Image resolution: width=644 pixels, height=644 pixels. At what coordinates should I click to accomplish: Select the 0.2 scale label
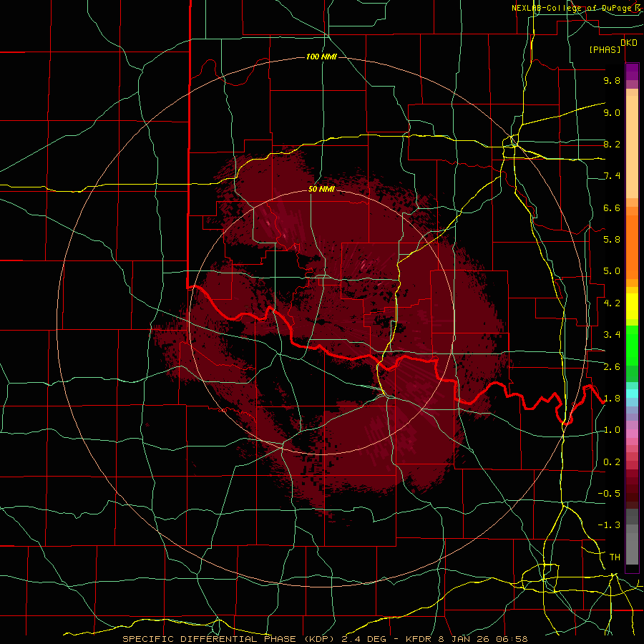point(612,462)
